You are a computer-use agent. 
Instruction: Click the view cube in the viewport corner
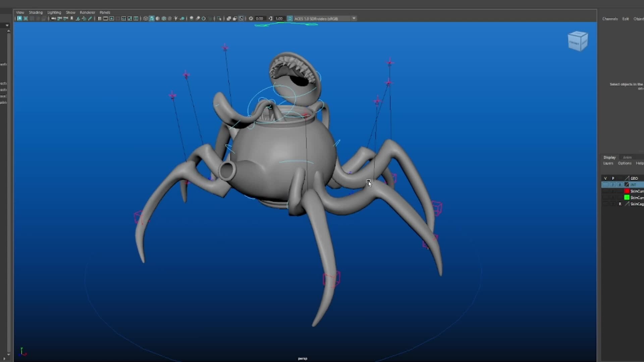click(578, 40)
